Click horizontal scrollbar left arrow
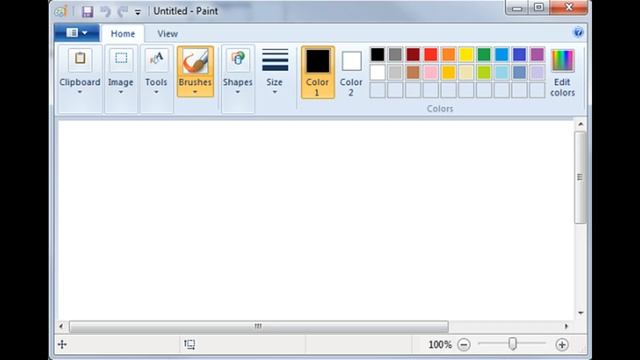This screenshot has width=640, height=360. point(62,326)
